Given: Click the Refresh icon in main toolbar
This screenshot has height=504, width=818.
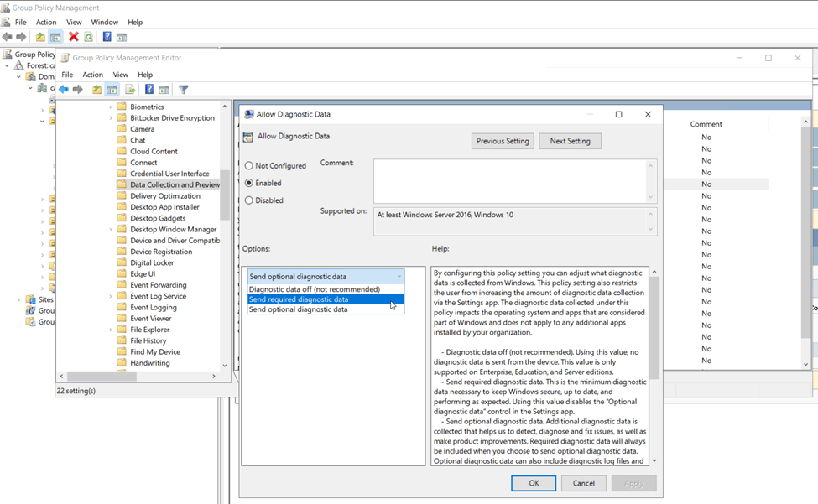Looking at the screenshot, I should (x=88, y=37).
